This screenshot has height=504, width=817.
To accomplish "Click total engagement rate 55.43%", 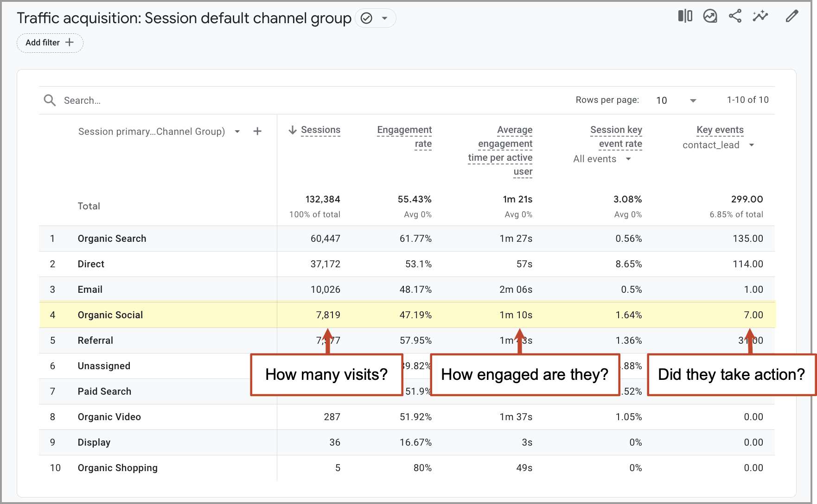I will click(415, 199).
